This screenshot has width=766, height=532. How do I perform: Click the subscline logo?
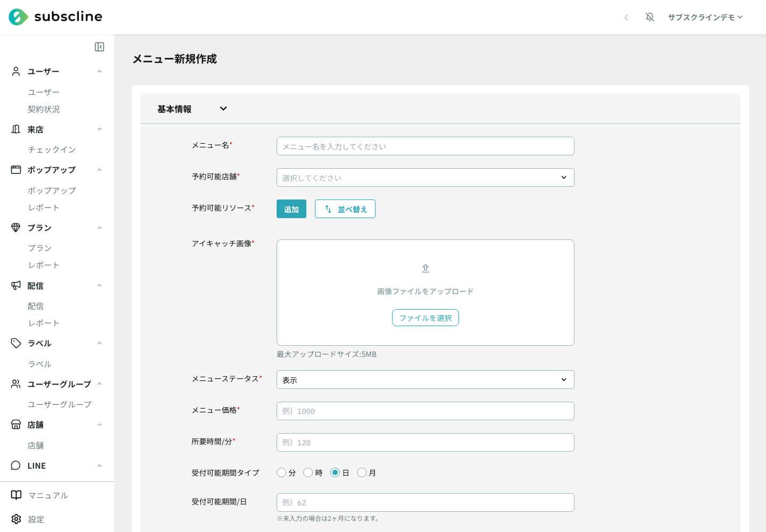point(55,17)
